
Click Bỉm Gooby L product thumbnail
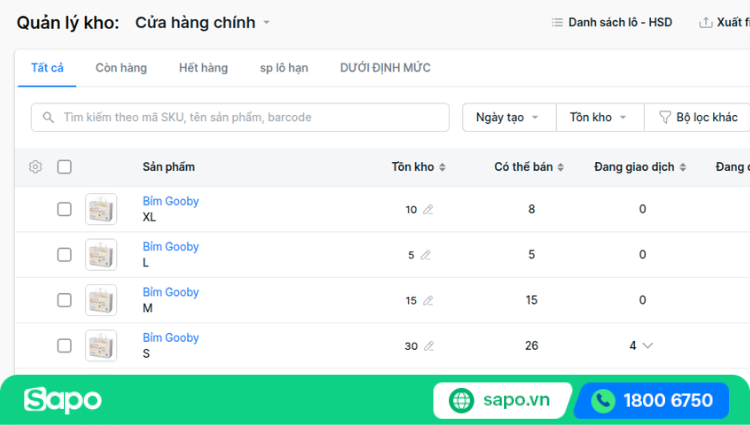coord(101,254)
